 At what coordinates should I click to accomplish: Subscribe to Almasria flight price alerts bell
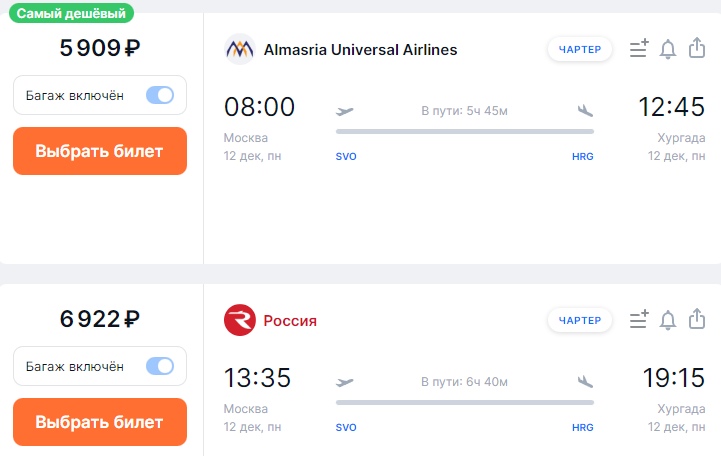[668, 49]
